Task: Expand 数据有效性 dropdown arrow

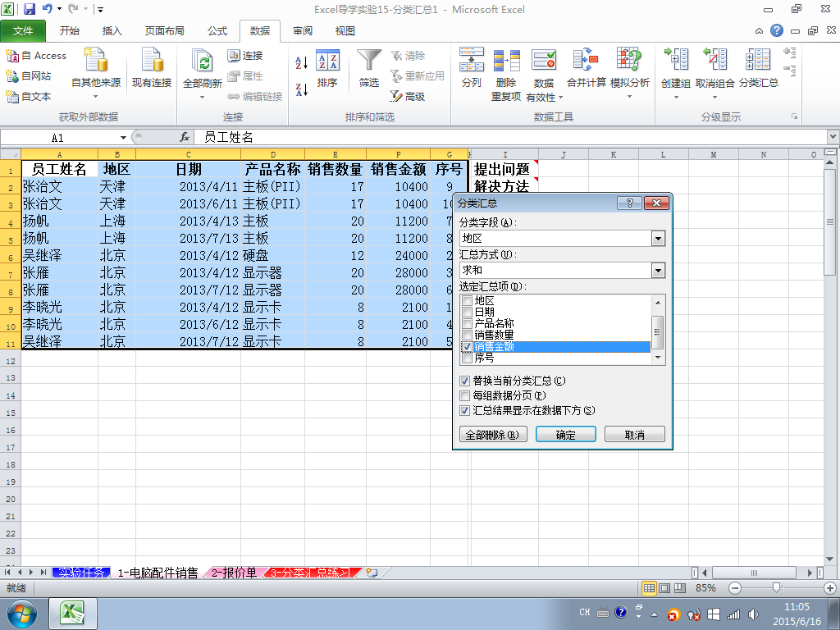Action: coord(561,98)
